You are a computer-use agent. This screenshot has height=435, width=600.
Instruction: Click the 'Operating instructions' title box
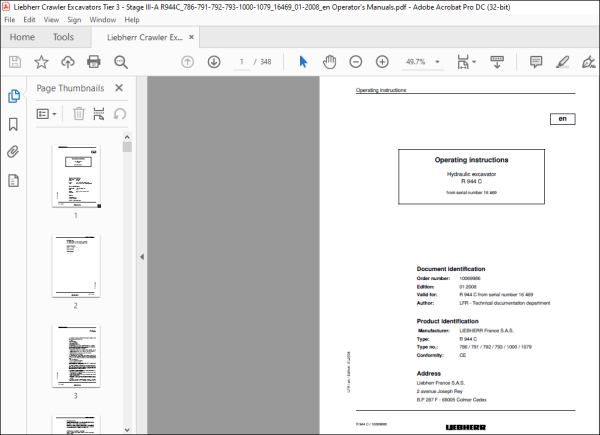pos(471,177)
